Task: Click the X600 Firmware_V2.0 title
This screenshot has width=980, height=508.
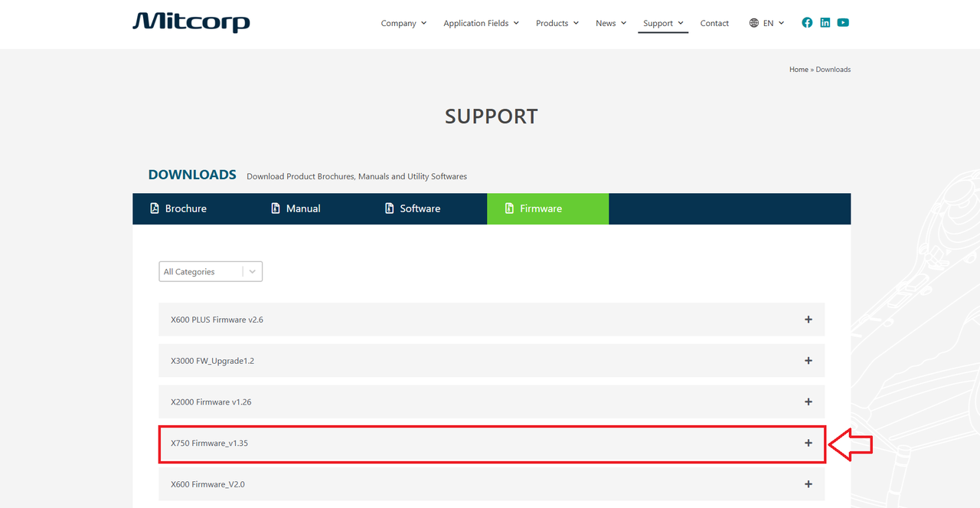Action: [207, 484]
